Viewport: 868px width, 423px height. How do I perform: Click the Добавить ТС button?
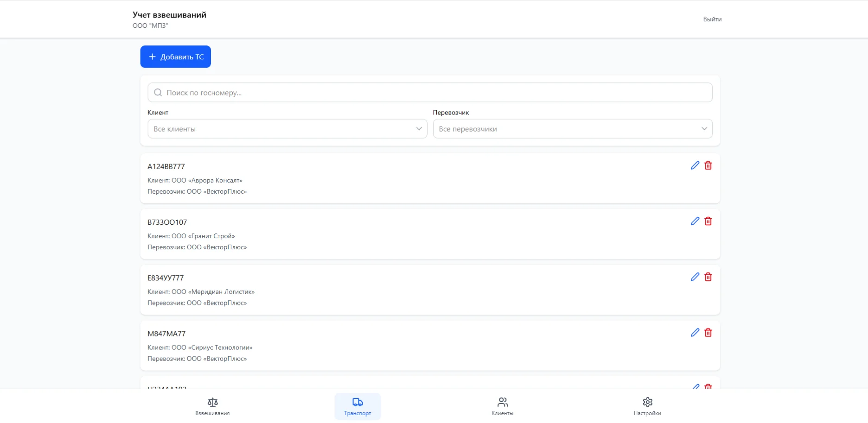pyautogui.click(x=176, y=57)
